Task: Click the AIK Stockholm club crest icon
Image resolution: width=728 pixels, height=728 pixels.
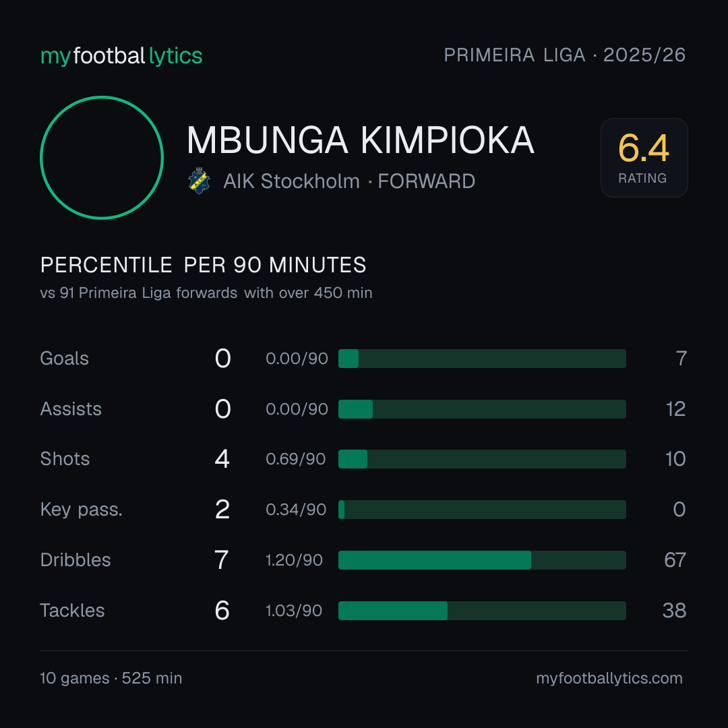Action: coord(199,181)
